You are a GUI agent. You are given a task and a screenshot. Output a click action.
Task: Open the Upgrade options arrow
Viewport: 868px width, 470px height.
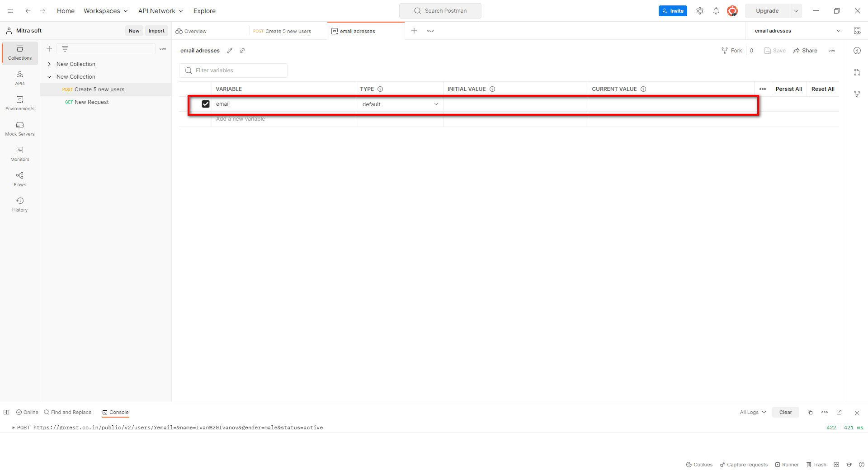[x=796, y=11]
